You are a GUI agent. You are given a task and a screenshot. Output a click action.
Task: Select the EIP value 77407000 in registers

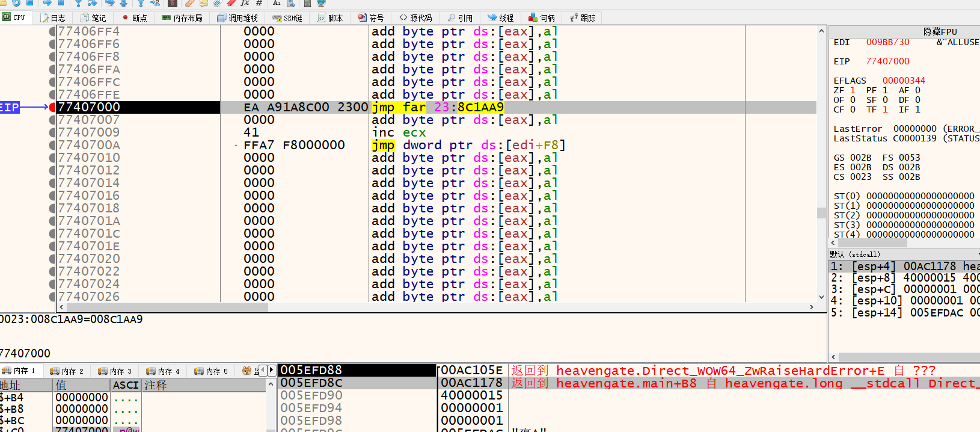click(x=887, y=61)
